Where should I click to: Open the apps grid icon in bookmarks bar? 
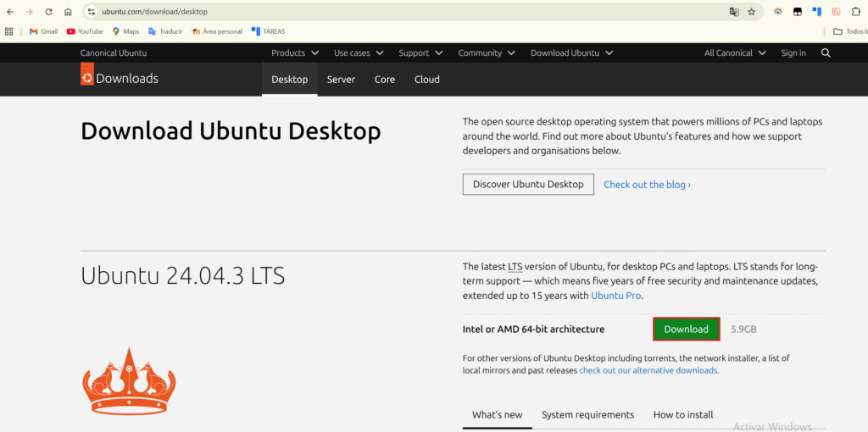tap(9, 31)
